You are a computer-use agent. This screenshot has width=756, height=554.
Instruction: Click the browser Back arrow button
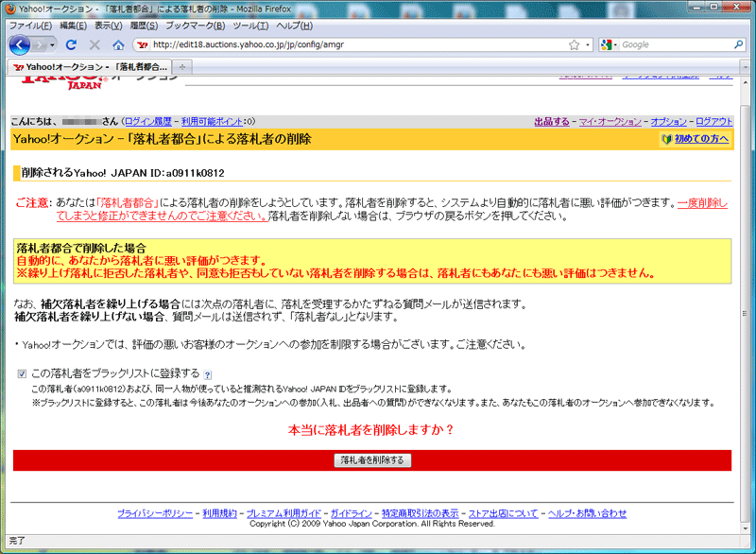pos(19,44)
